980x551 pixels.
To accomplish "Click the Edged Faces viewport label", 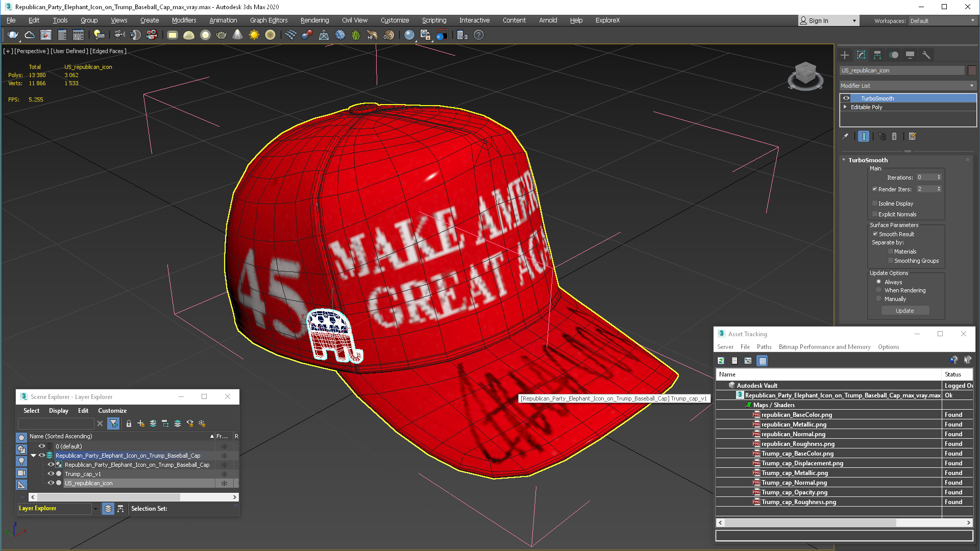I will [x=108, y=51].
